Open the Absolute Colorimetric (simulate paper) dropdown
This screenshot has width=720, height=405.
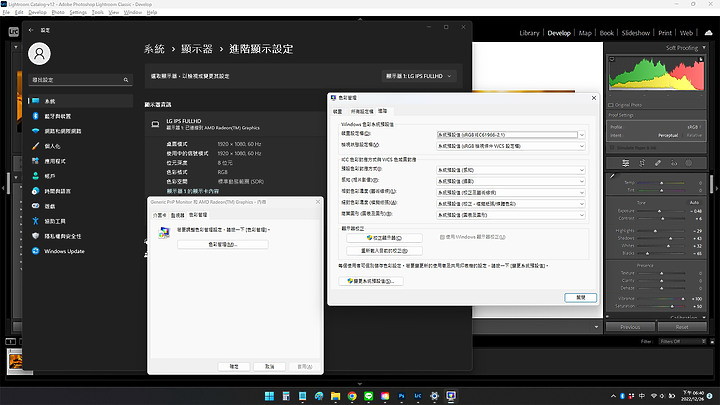(x=511, y=203)
